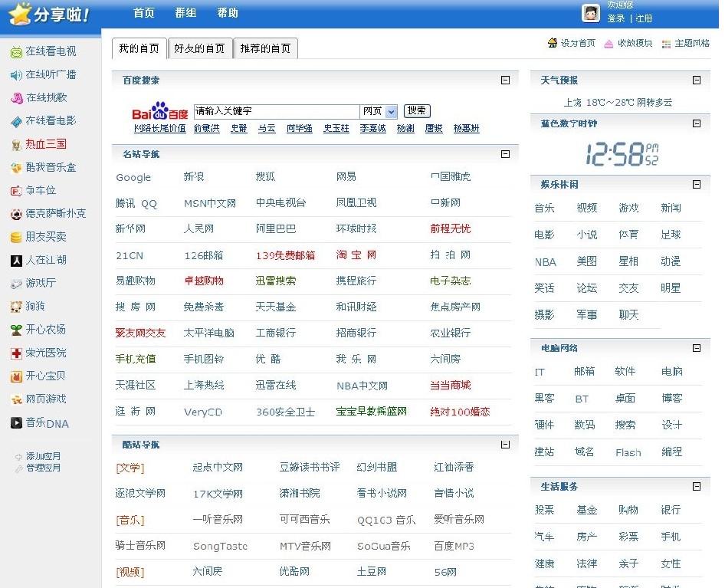Collapse the 蓝色数字时钟 module
Image resolution: width=725 pixels, height=588 pixels.
click(697, 123)
